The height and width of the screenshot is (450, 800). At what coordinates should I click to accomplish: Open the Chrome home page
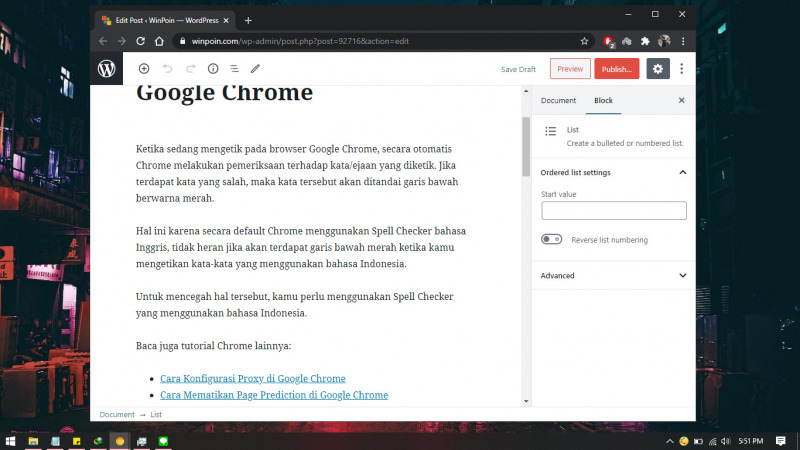coord(159,41)
